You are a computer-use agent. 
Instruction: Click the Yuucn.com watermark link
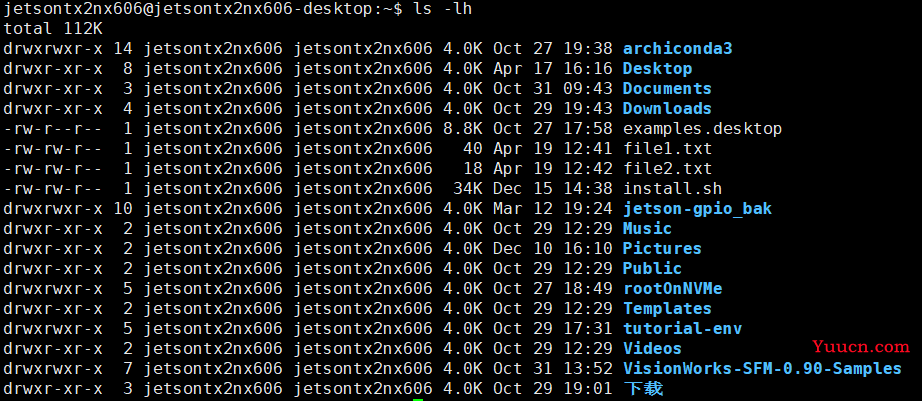coord(860,347)
